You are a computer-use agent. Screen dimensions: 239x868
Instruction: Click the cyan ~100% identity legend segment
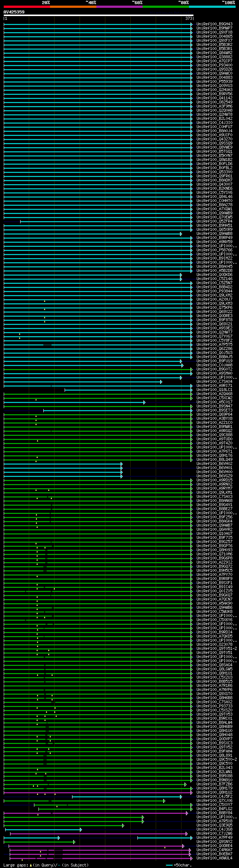[212, 7]
